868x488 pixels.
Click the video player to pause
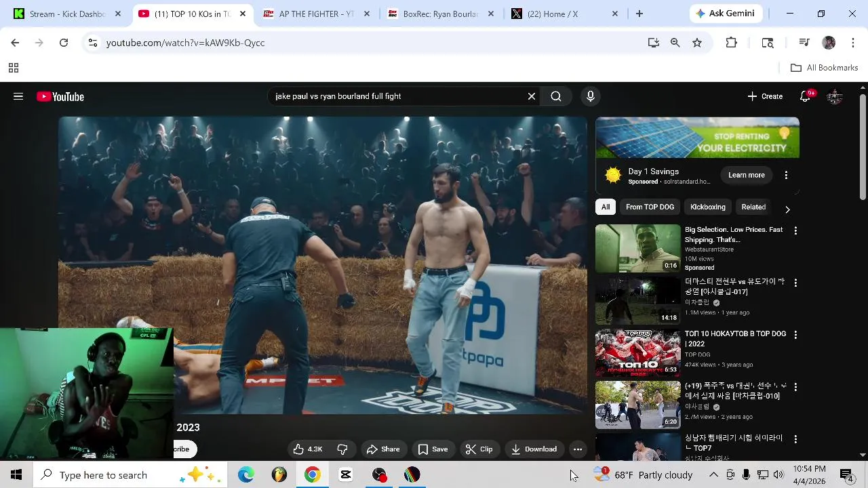[323, 264]
